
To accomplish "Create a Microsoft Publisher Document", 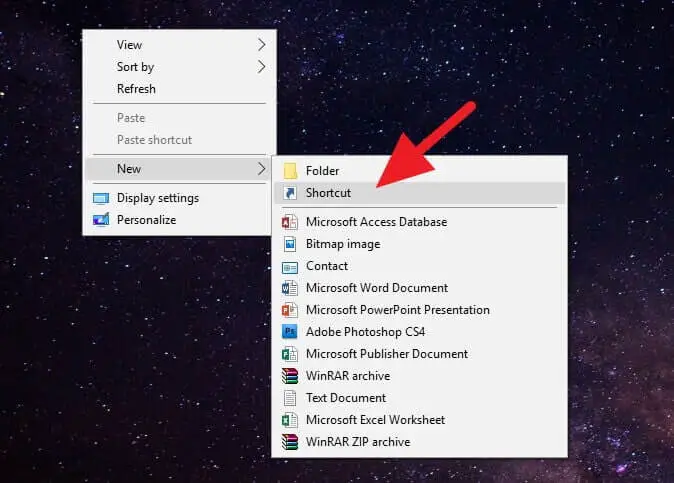I will coord(420,354).
